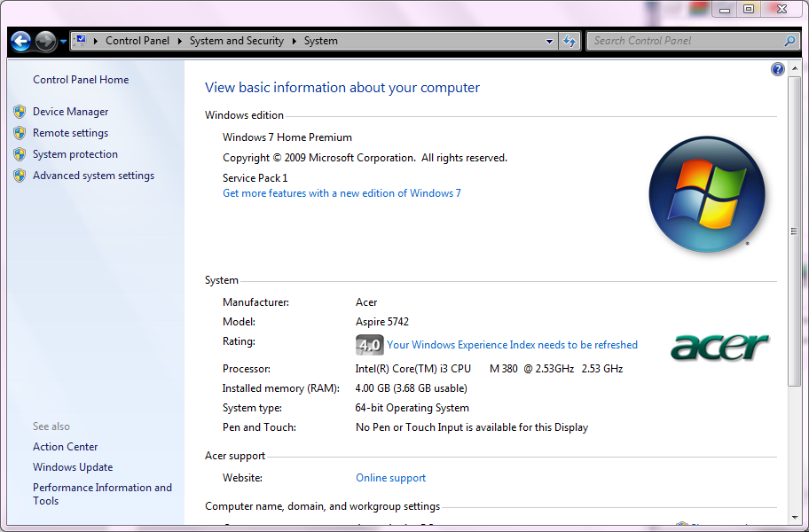Click the 4.00 GB (3.68 GB usable) value
Image resolution: width=809 pixels, height=532 pixels.
point(412,388)
